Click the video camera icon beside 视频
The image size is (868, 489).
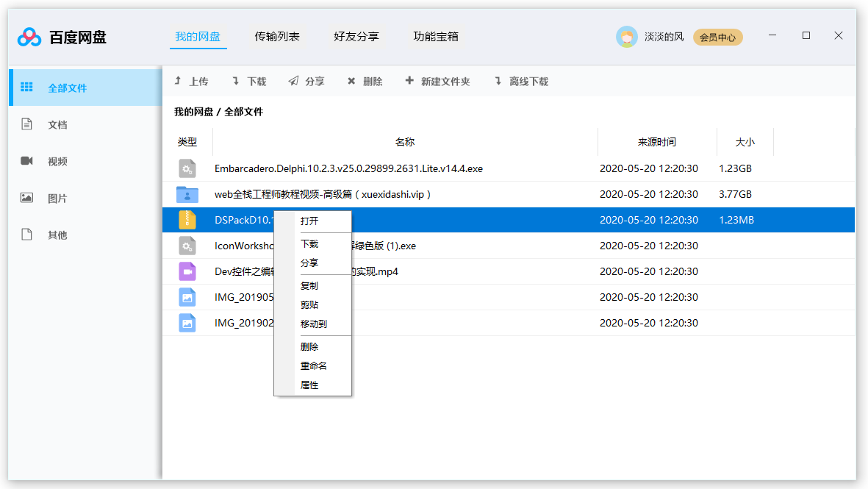(x=26, y=160)
